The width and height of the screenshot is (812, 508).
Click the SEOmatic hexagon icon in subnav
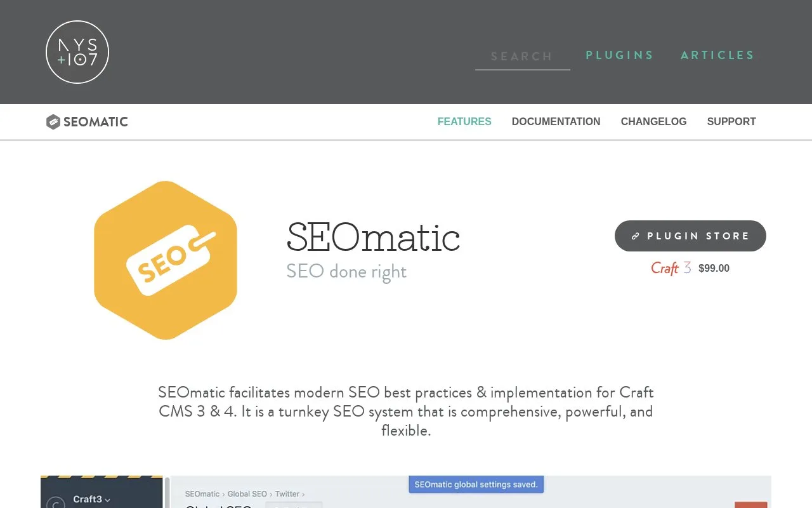point(53,122)
